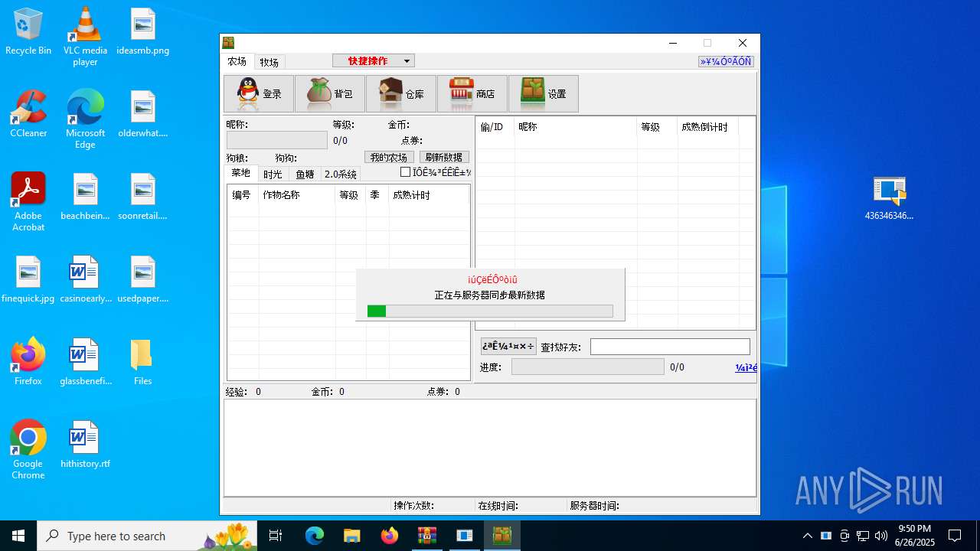Select Adobe Acrobat desktop shortcut
980x551 pixels.
tap(28, 202)
